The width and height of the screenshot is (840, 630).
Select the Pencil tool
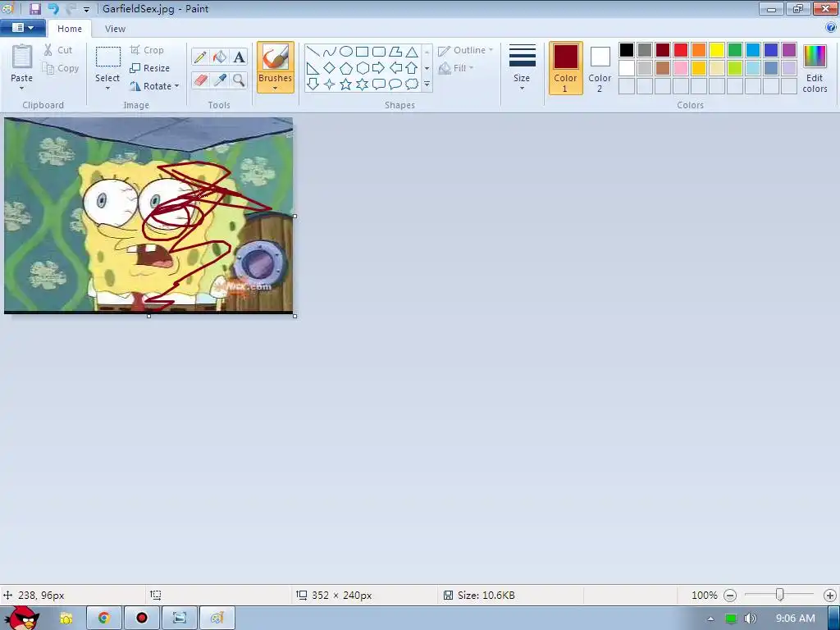click(x=200, y=57)
